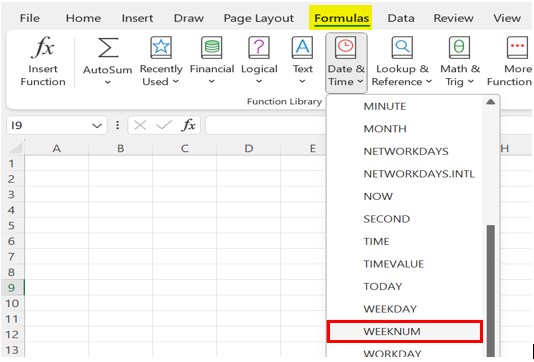Open Lookup & Reference magnifier icon
Screen dimensions: 534x362
[x=402, y=48]
